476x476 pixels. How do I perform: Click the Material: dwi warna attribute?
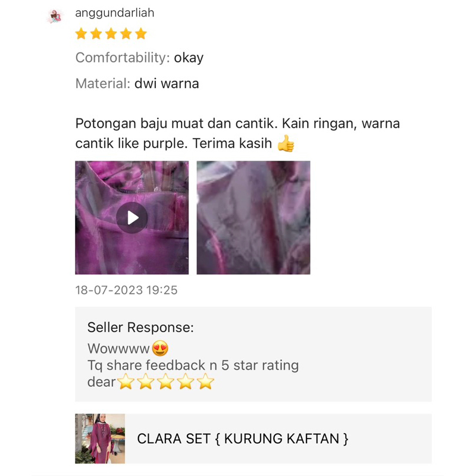[137, 83]
